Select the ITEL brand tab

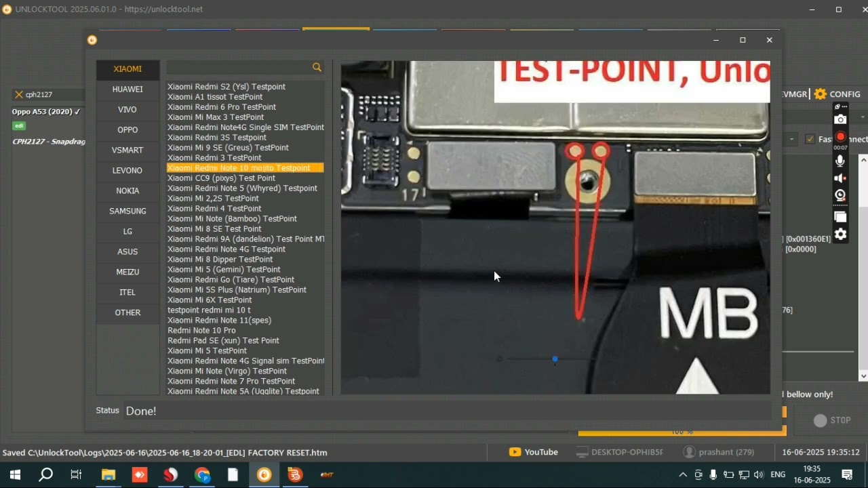(x=127, y=293)
